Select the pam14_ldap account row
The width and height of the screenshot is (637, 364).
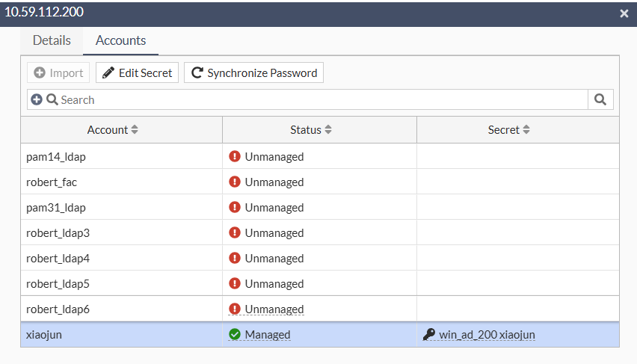coord(320,156)
